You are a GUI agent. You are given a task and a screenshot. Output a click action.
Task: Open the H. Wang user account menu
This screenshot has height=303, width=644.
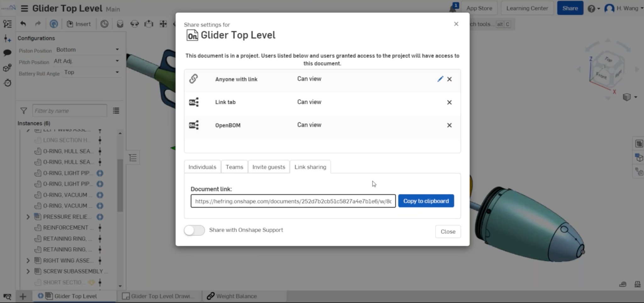pyautogui.click(x=624, y=8)
